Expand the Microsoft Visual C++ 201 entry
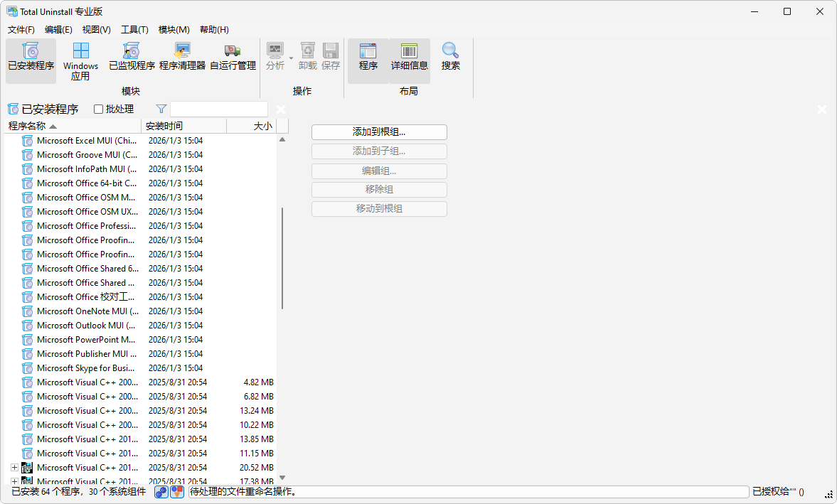This screenshot has width=837, height=504. 14,467
